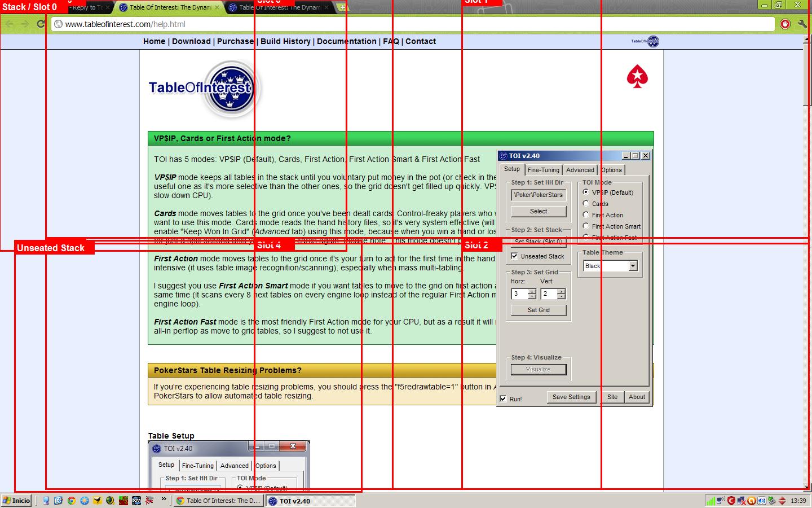The image size is (812, 508).
Task: Click the green signal bars tray icon
Action: point(711,501)
